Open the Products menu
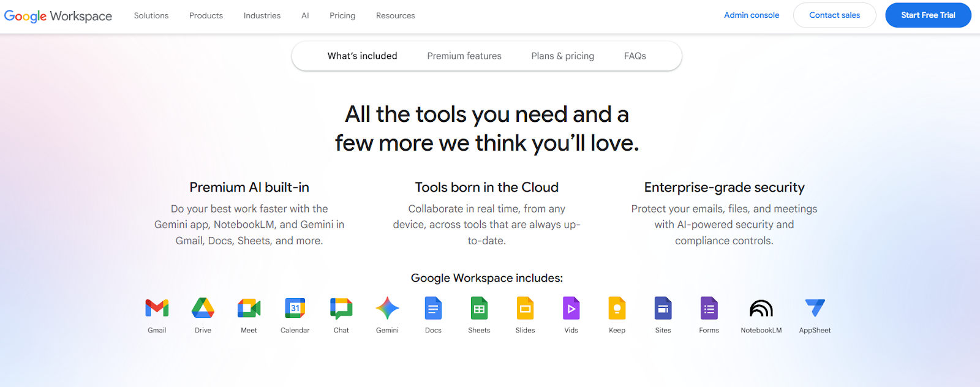The height and width of the screenshot is (387, 980). pos(206,16)
